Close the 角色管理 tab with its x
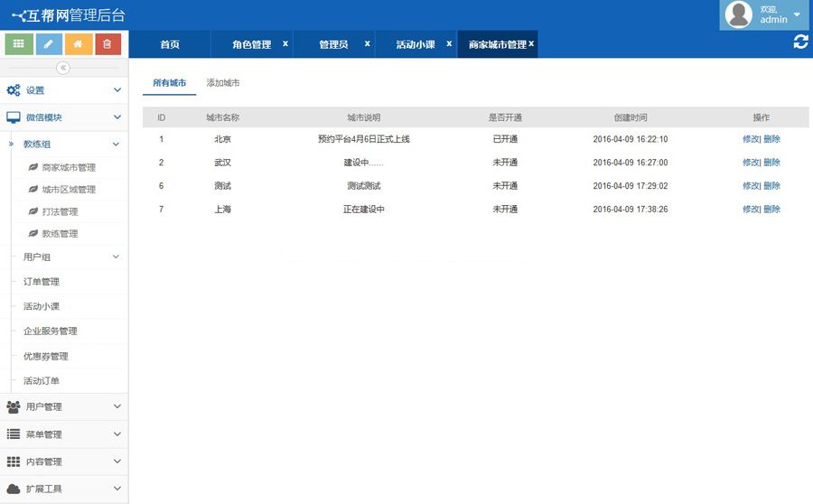The width and height of the screenshot is (813, 504). point(285,43)
